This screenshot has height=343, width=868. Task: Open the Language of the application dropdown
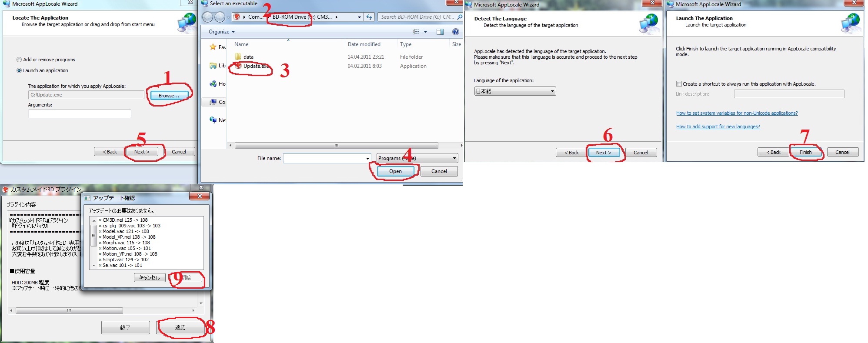click(515, 91)
